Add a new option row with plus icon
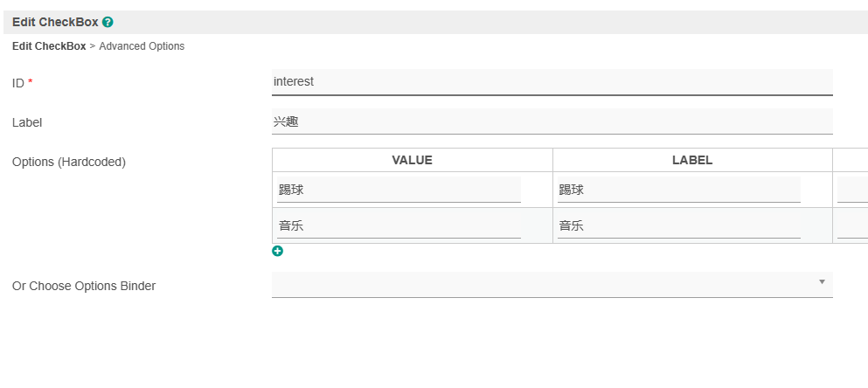The image size is (868, 388). pyautogui.click(x=278, y=251)
